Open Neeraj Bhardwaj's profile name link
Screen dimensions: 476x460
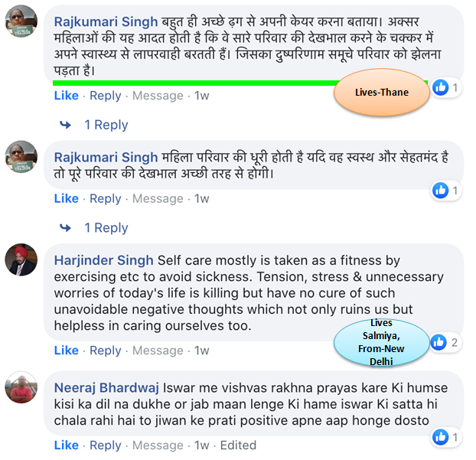pos(106,388)
